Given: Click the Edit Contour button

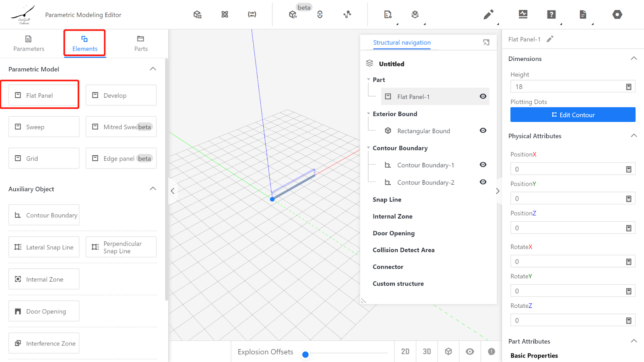Looking at the screenshot, I should click(x=573, y=115).
